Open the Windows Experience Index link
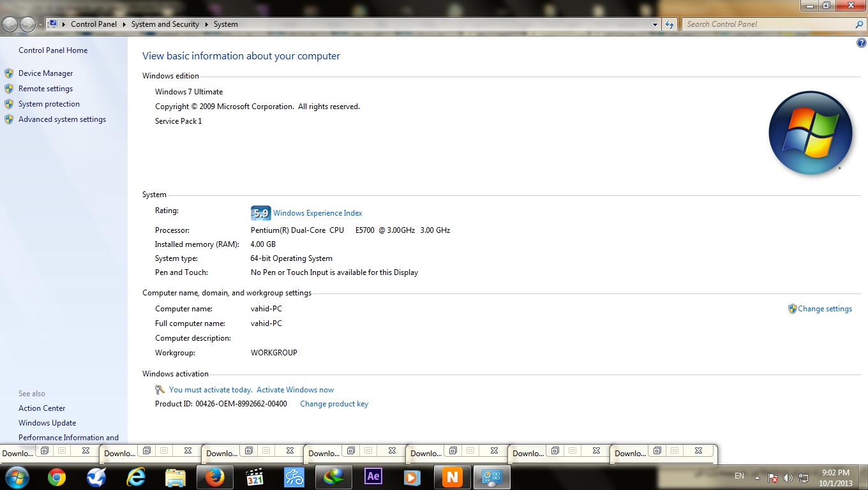This screenshot has width=868, height=490. 318,213
